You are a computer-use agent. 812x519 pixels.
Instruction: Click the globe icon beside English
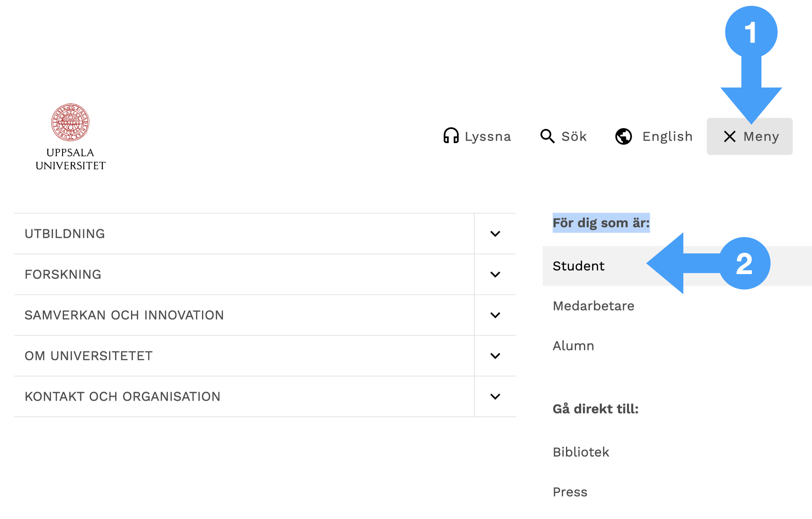click(x=623, y=136)
